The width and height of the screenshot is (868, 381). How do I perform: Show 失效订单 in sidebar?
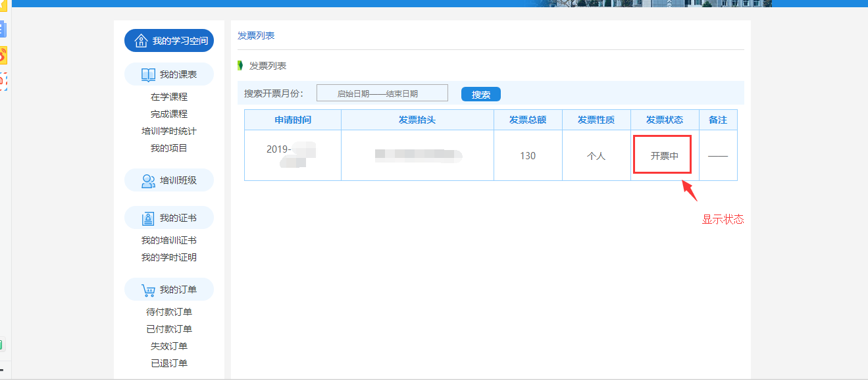coord(169,346)
